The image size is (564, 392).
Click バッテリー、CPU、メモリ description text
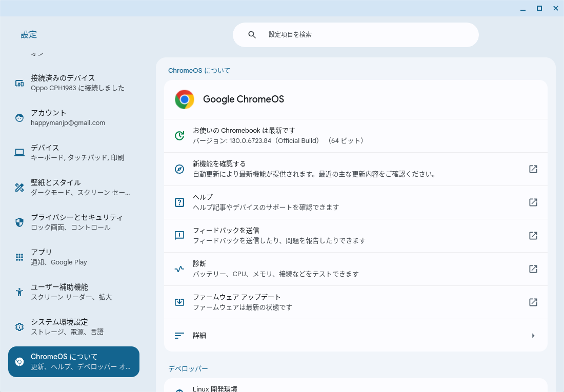pyautogui.click(x=275, y=274)
